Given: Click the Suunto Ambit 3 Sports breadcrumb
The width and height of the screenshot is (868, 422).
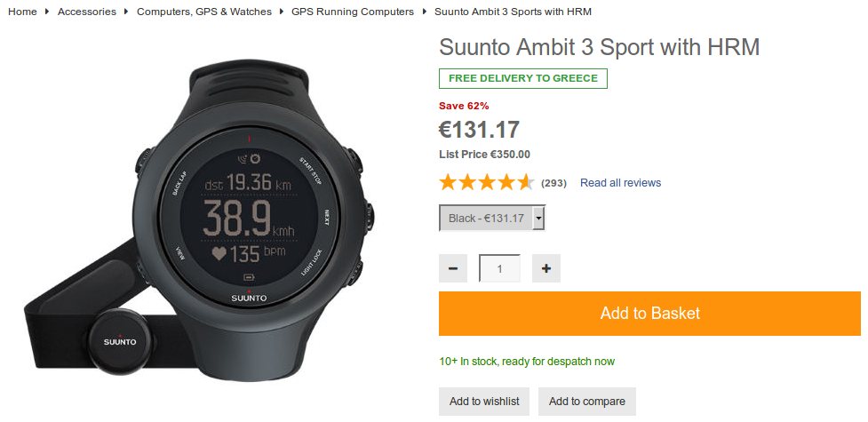Looking at the screenshot, I should (514, 12).
